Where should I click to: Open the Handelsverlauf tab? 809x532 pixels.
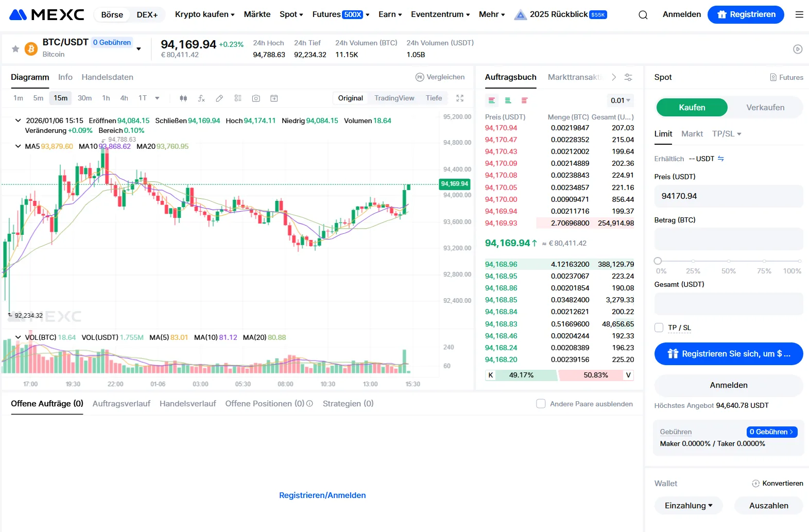188,404
